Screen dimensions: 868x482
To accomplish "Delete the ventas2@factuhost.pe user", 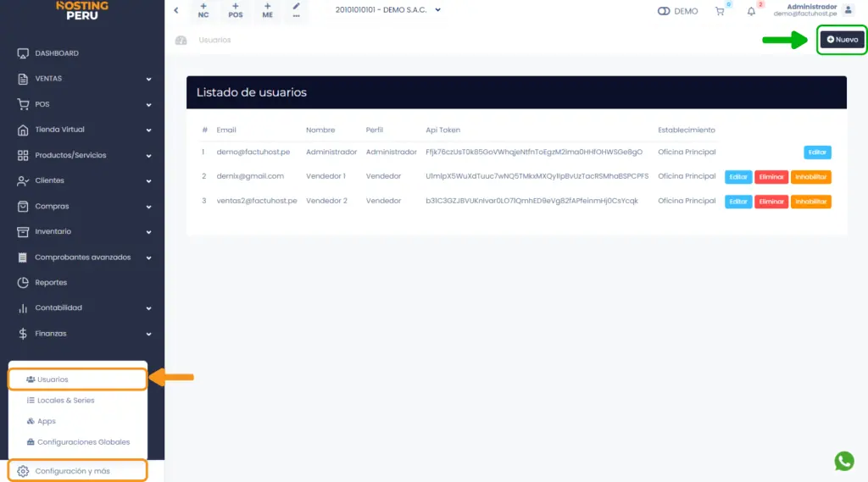I will click(771, 202).
